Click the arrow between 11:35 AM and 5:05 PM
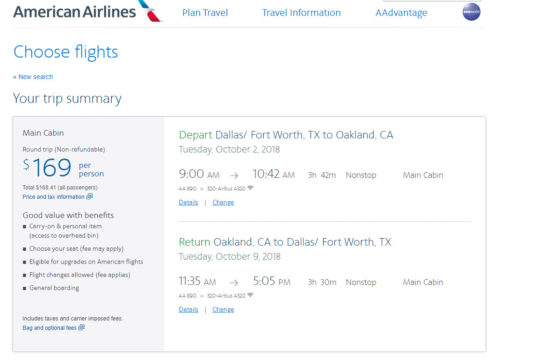Image resolution: width=550 pixels, height=364 pixels. pos(234,282)
